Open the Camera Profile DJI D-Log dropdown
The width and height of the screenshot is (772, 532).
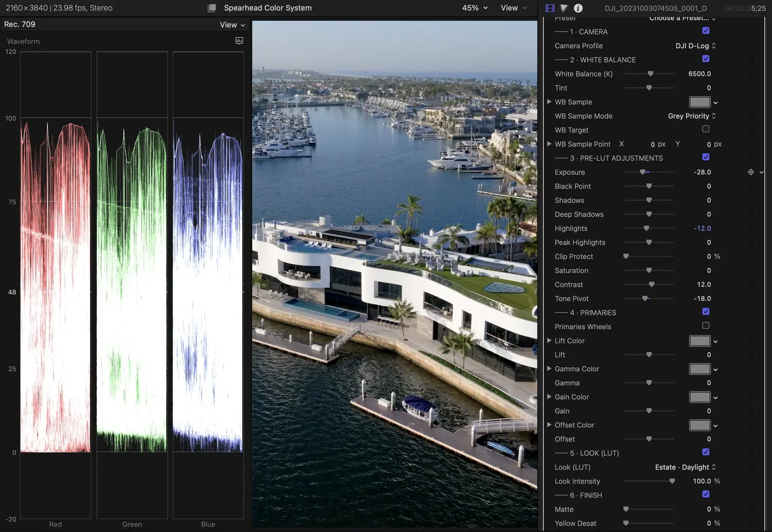click(x=695, y=46)
